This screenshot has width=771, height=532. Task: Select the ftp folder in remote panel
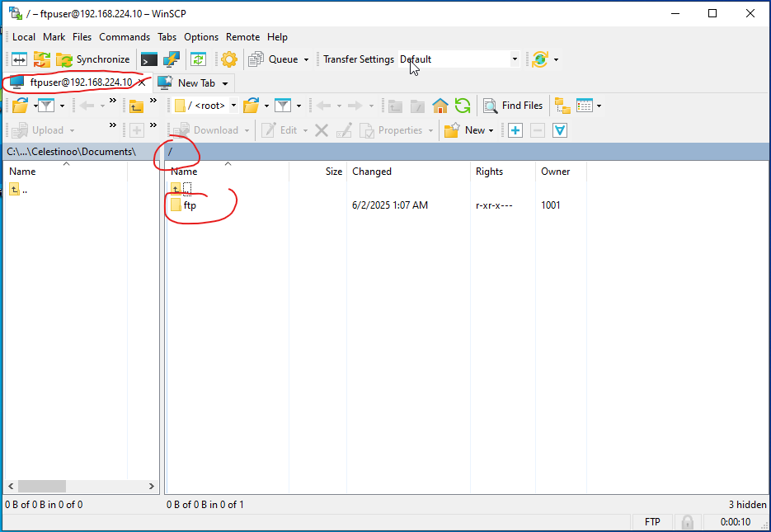click(190, 205)
